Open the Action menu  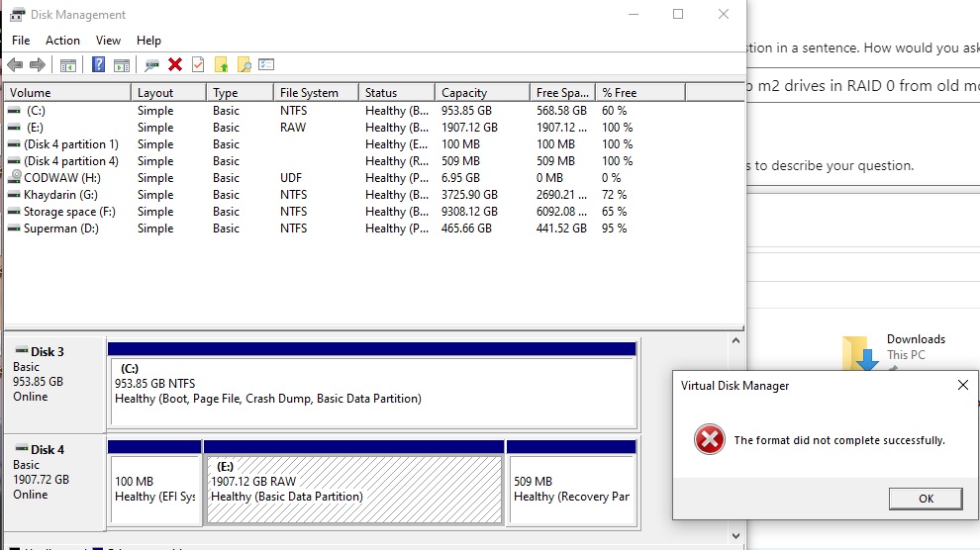pos(62,40)
